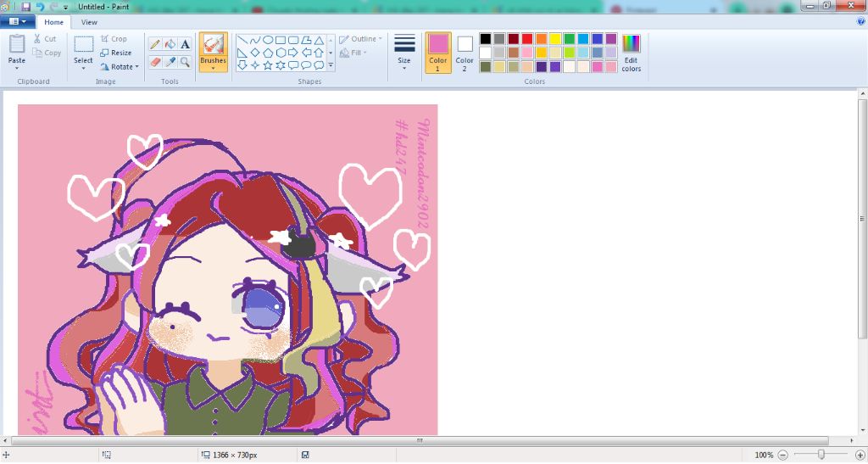
Task: Choose the Pentagon shape
Action: [267, 53]
